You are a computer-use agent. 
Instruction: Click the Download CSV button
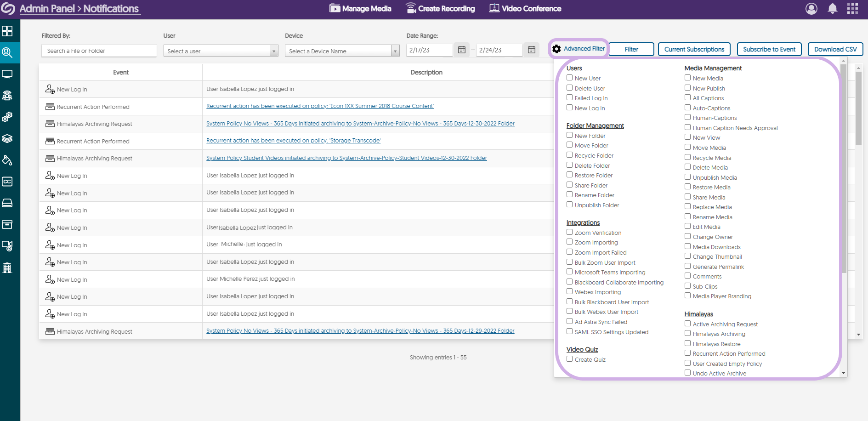coord(835,50)
